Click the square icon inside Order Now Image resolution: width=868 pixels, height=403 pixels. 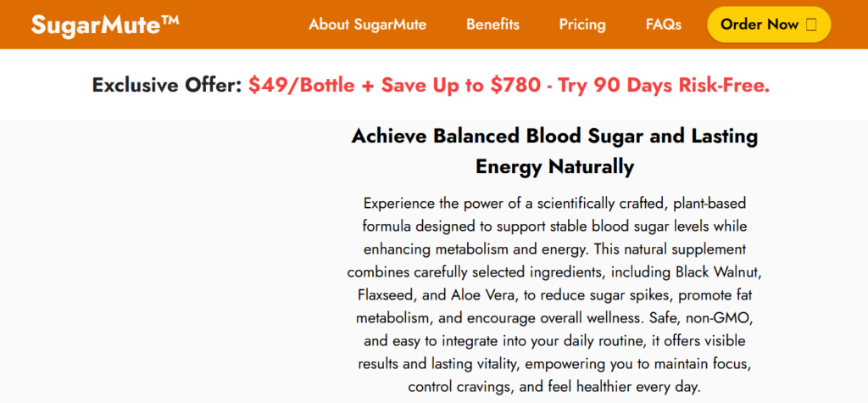point(811,25)
